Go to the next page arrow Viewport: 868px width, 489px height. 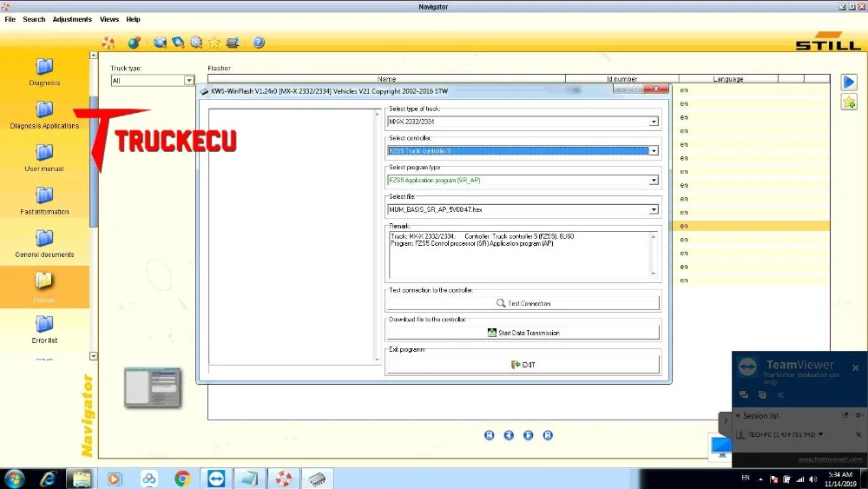pyautogui.click(x=528, y=435)
